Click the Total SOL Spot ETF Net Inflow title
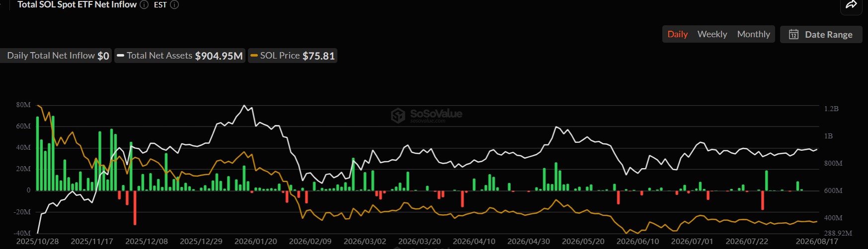 77,4
